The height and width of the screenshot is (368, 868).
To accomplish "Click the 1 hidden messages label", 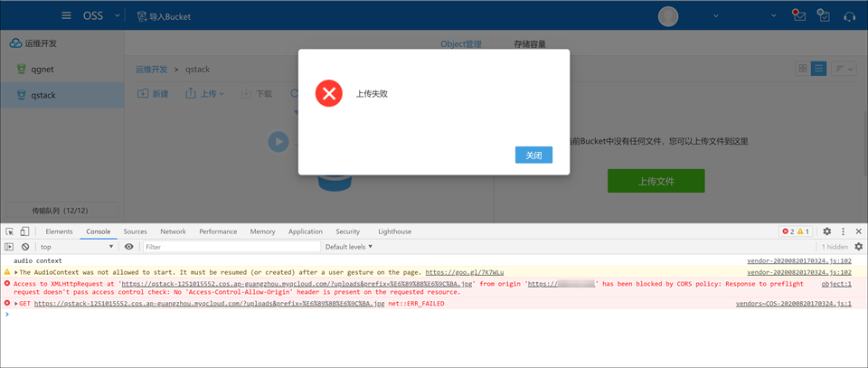I will pyautogui.click(x=835, y=247).
